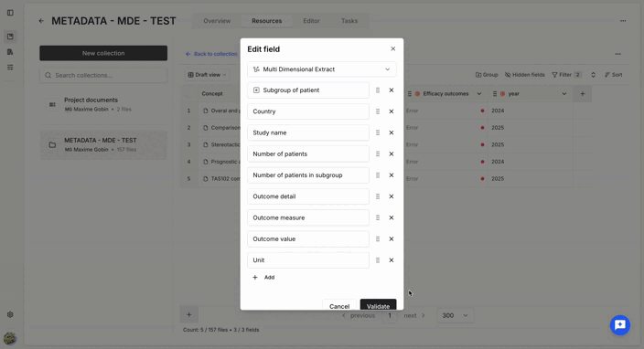Click the expand/collapse rows icon next to Filter
The image size is (644, 349).
pyautogui.click(x=593, y=75)
